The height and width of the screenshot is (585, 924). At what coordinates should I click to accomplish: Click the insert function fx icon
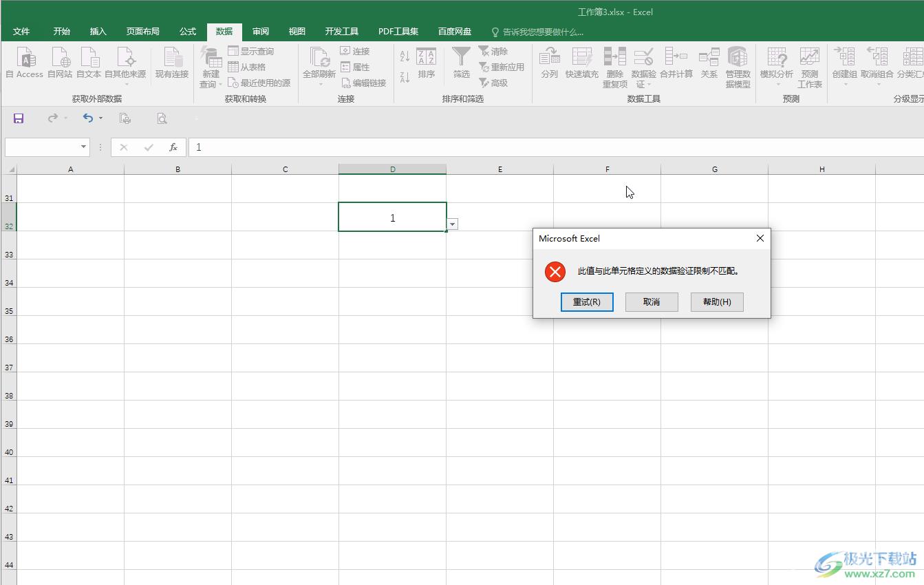click(x=173, y=147)
